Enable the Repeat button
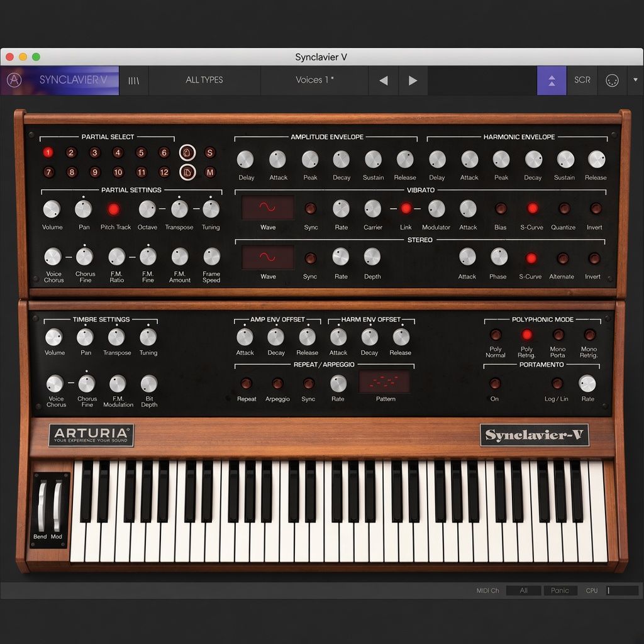Screen dimensions: 644x644 click(x=246, y=383)
